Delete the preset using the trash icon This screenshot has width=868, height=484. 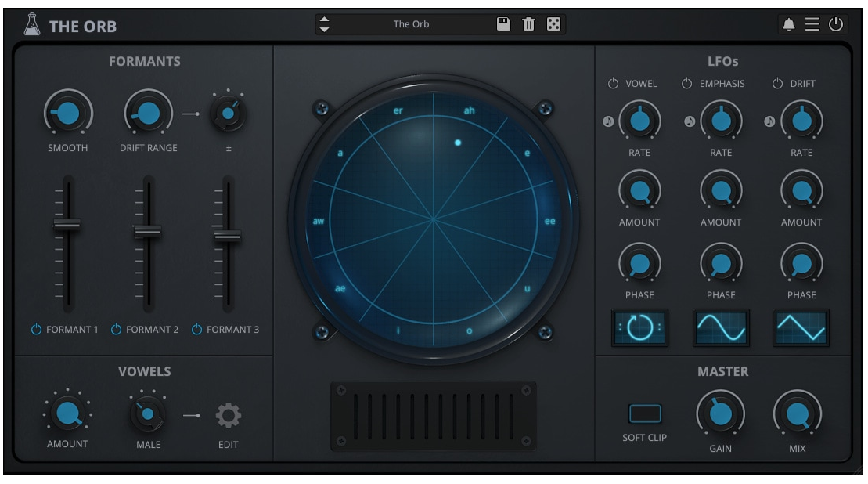(x=530, y=24)
